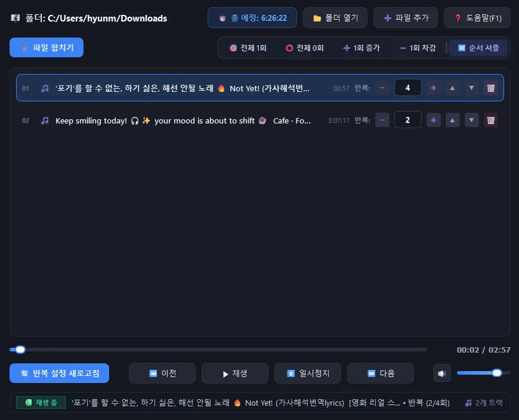Move Keep smiling track down

tap(471, 120)
